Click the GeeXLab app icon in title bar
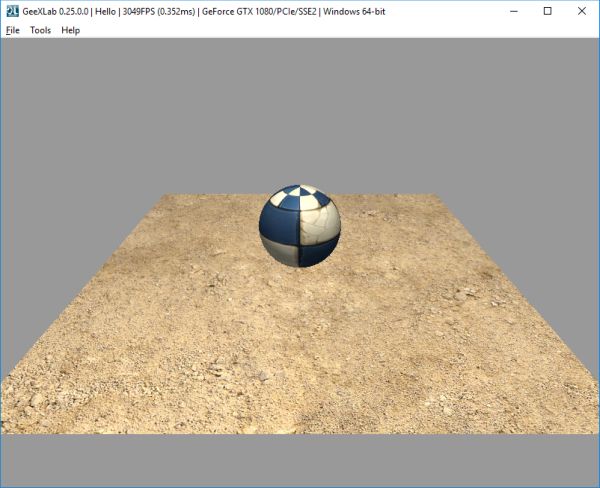Screen dimensions: 600x488 click(12, 11)
